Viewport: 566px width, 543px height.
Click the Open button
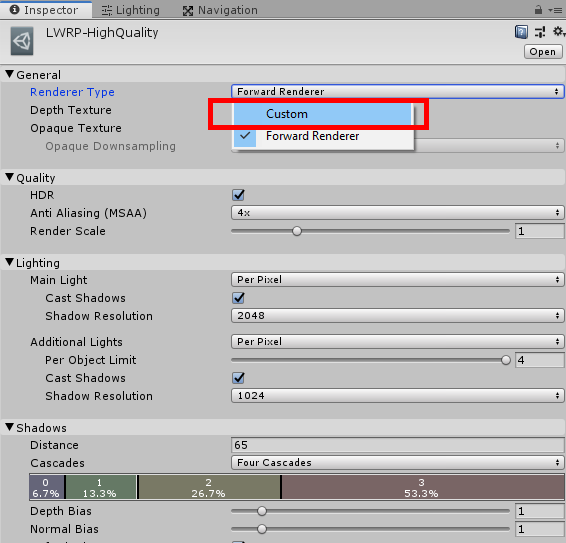tap(543, 52)
